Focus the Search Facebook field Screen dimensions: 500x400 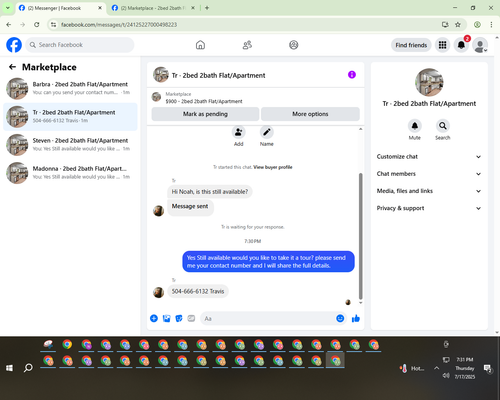click(80, 45)
